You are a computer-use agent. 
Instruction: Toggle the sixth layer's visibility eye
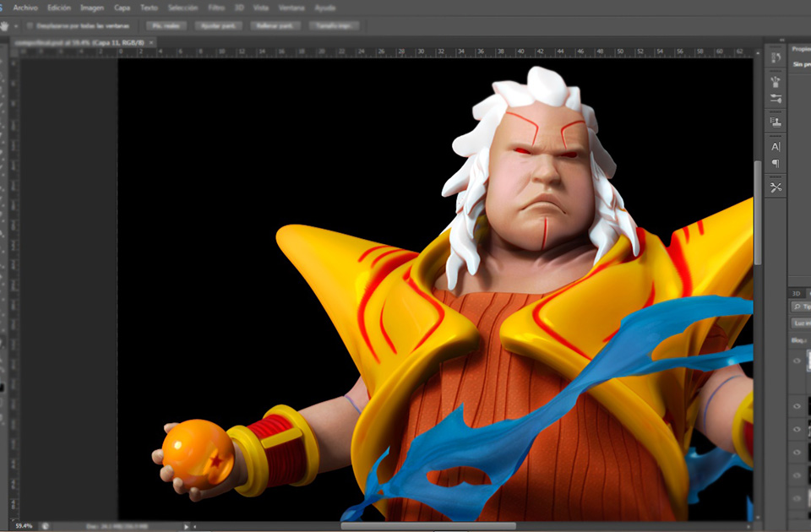[x=797, y=498]
